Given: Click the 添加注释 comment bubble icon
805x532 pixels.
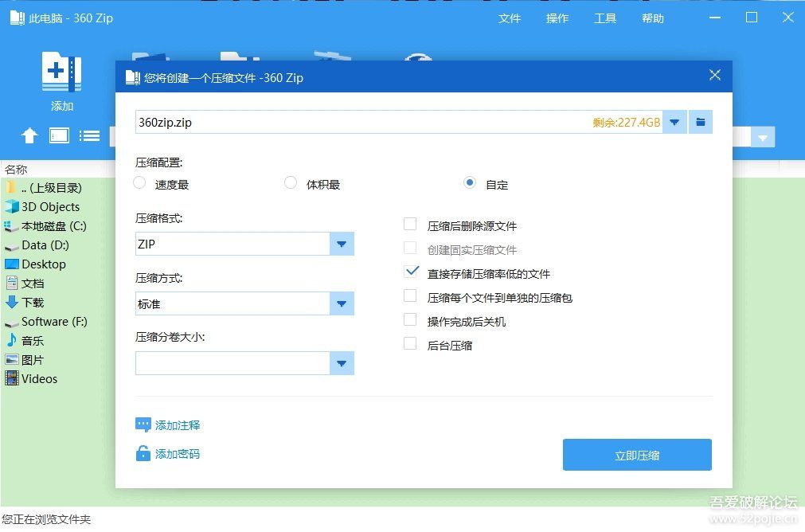Looking at the screenshot, I should 143,424.
